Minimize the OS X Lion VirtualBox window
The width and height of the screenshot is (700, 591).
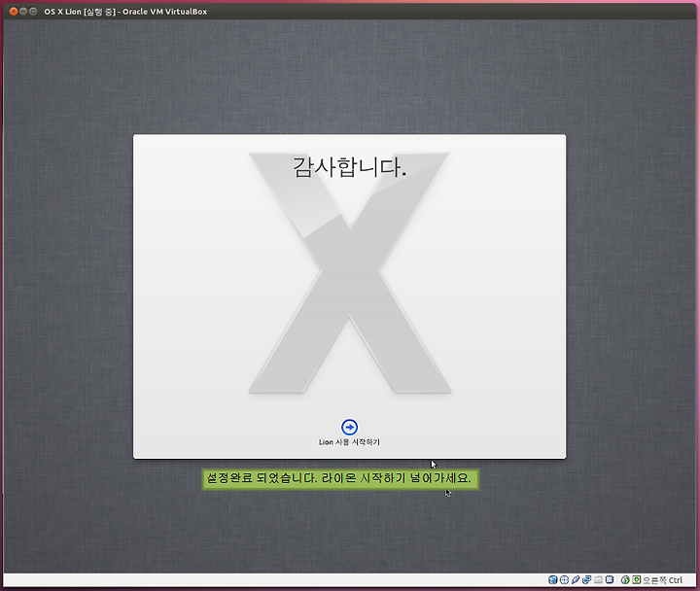(23, 11)
